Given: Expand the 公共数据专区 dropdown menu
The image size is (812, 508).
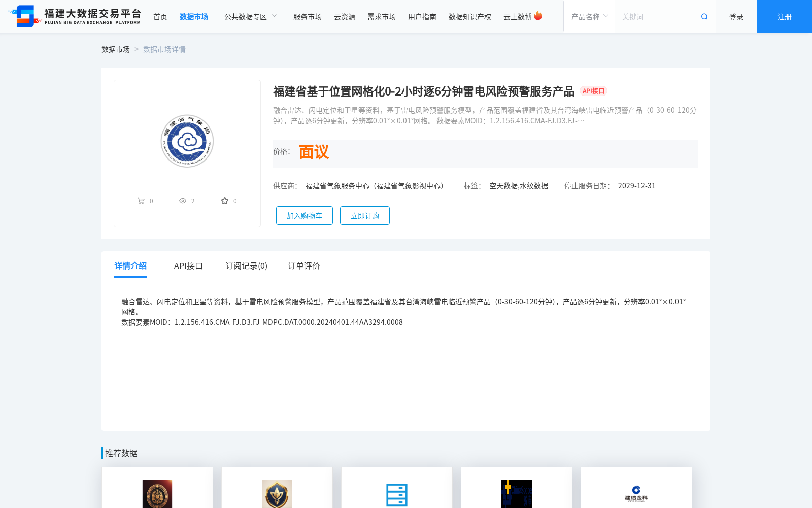Looking at the screenshot, I should pos(251,17).
